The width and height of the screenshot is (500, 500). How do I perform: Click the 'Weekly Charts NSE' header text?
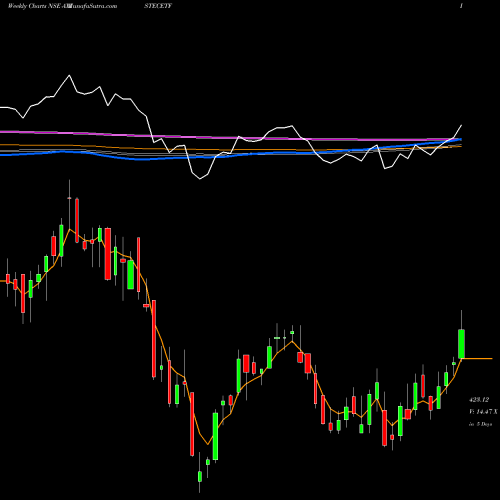34,6
